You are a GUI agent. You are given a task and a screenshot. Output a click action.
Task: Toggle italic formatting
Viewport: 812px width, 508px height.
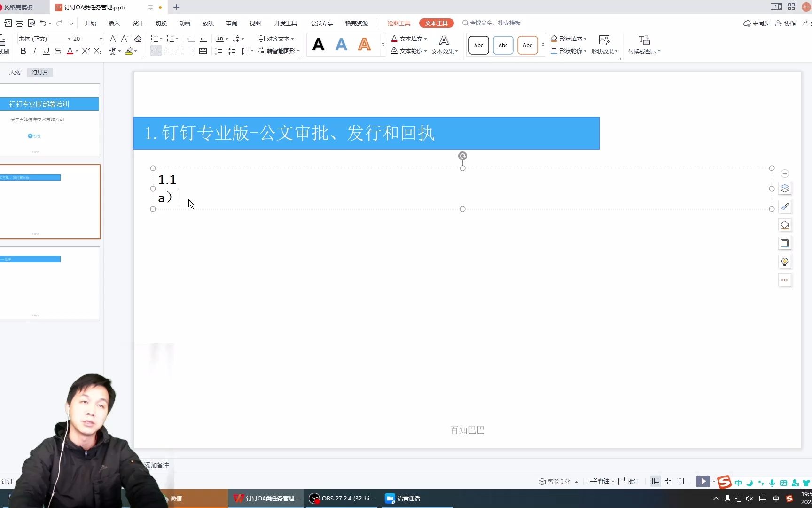[x=34, y=51]
